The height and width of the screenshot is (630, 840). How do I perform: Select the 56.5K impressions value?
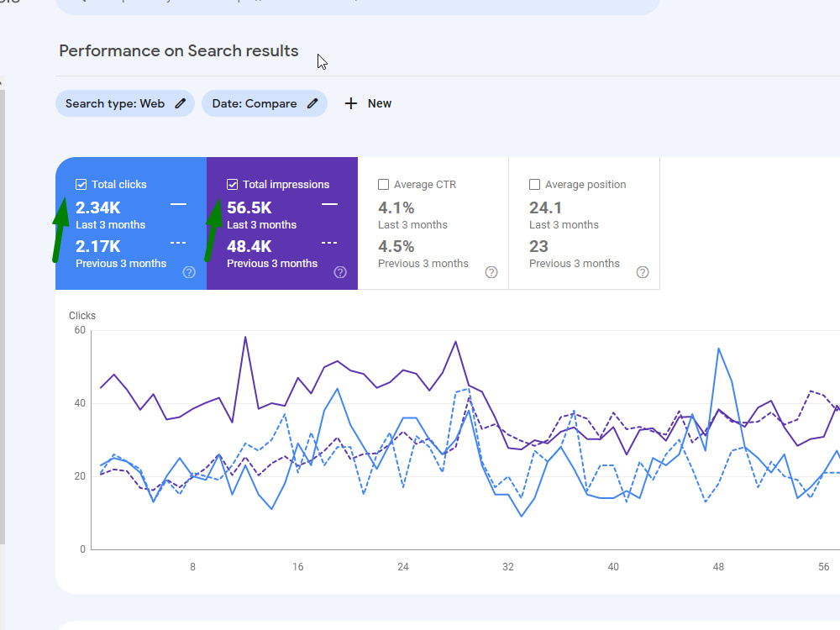[x=249, y=207]
